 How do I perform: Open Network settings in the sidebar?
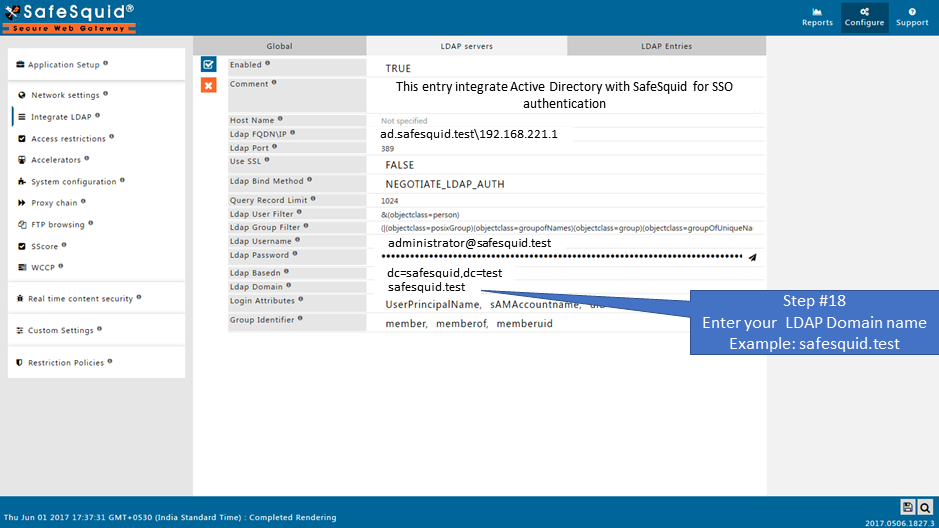tap(65, 95)
